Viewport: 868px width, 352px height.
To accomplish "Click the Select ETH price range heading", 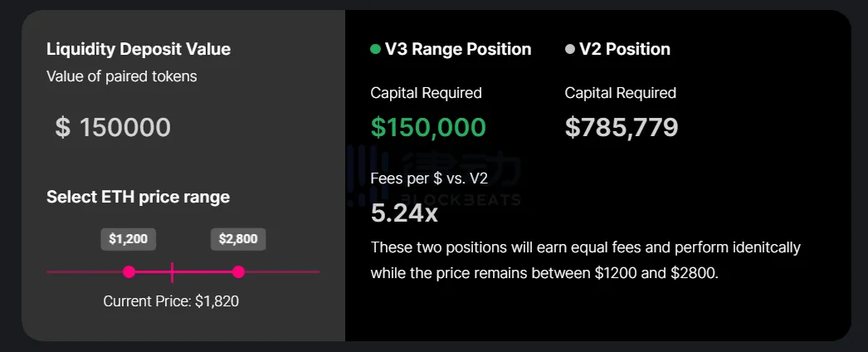I will tap(138, 197).
